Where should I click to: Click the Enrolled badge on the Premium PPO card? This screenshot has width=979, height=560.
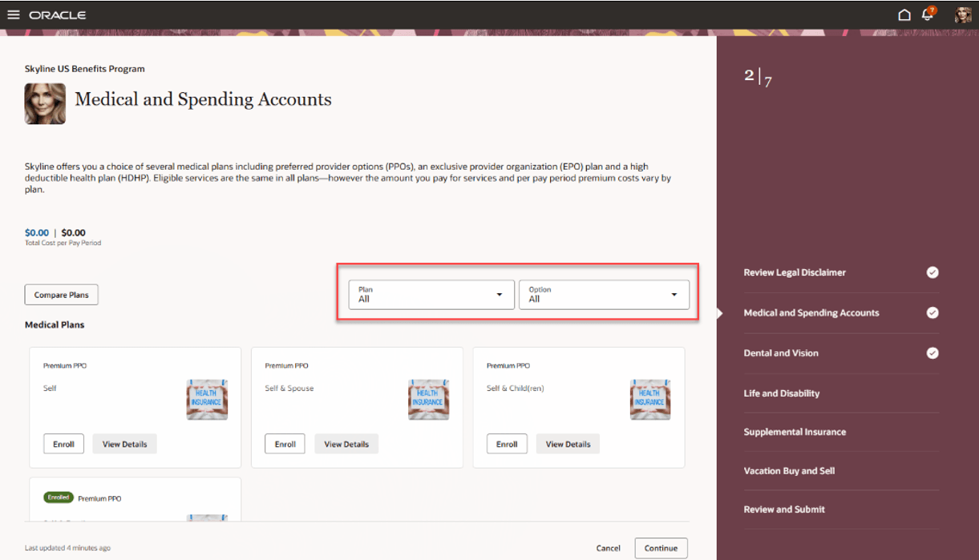58,497
